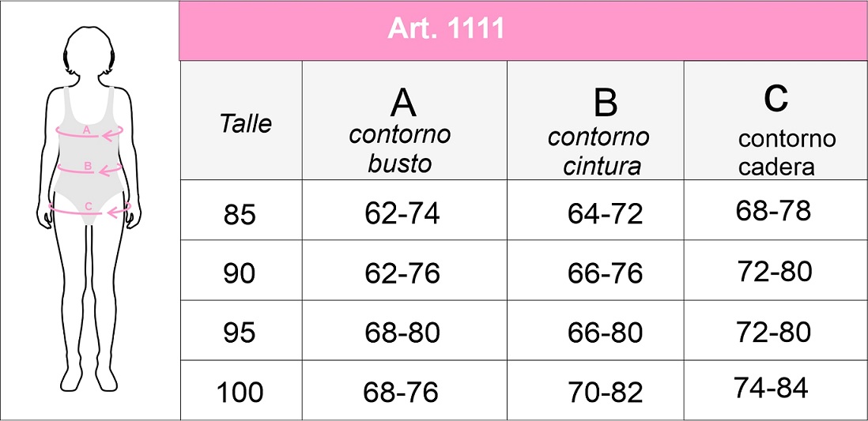Click the 74-84 hip cell
The width and height of the screenshot is (868, 421).
[x=771, y=388]
